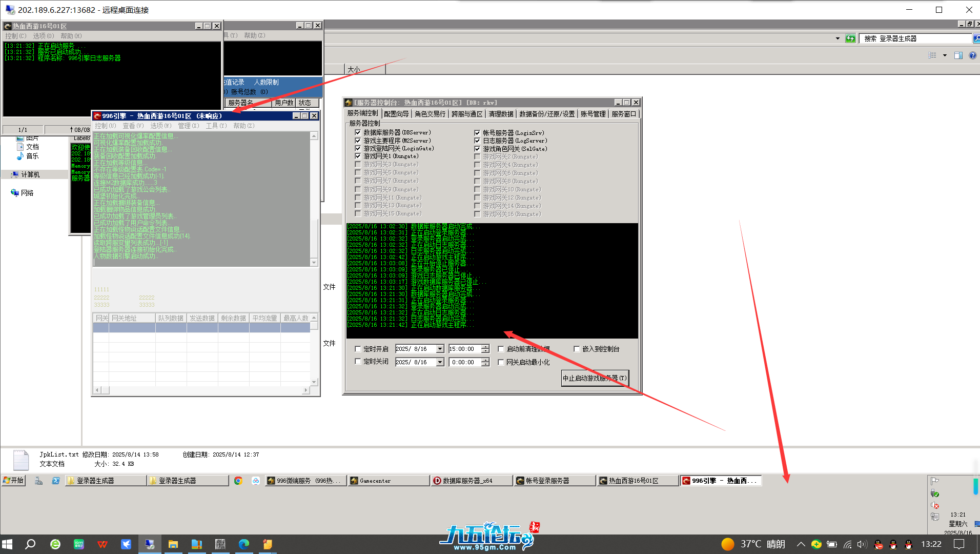Click 中止启动游戏服务器(T) button

pos(595,378)
